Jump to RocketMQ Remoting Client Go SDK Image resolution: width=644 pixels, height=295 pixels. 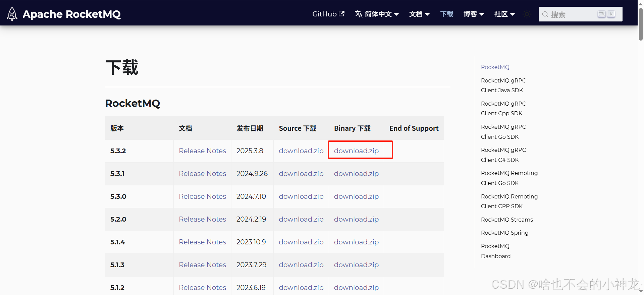tap(509, 178)
